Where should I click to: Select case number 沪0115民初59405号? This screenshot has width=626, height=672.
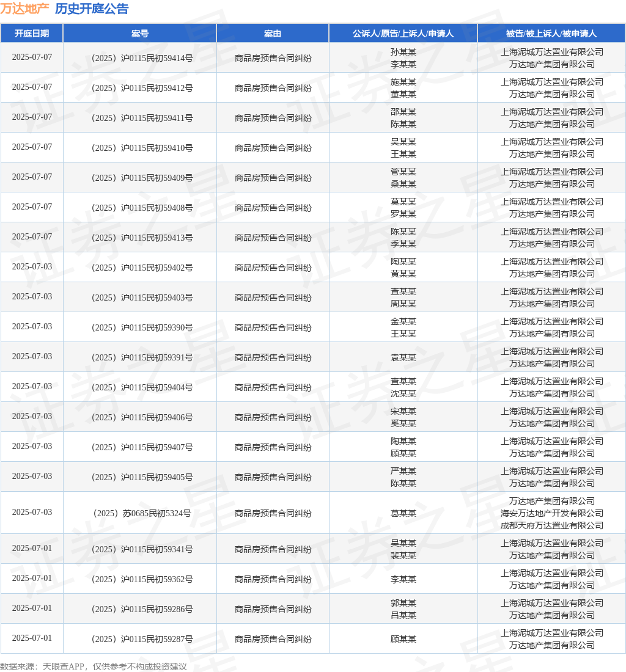click(x=142, y=478)
